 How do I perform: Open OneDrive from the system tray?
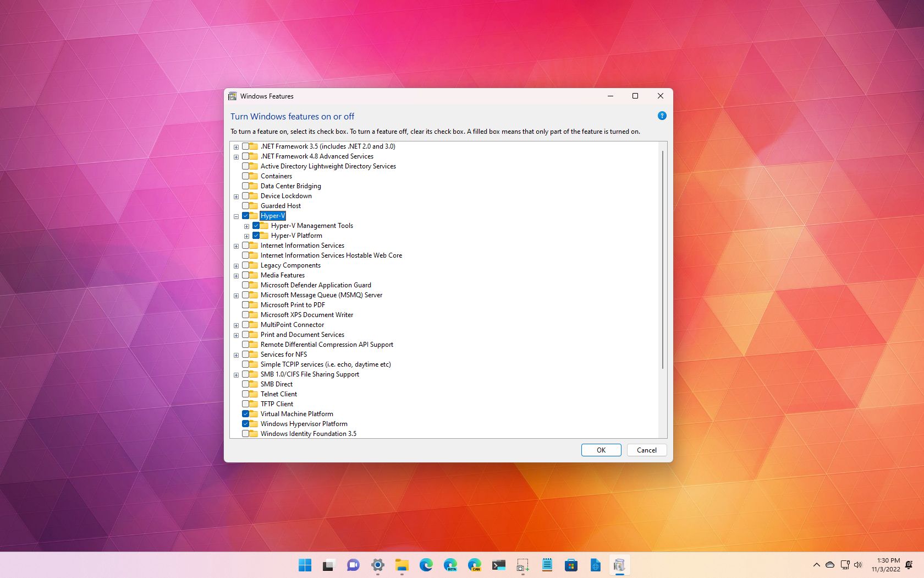tap(830, 565)
